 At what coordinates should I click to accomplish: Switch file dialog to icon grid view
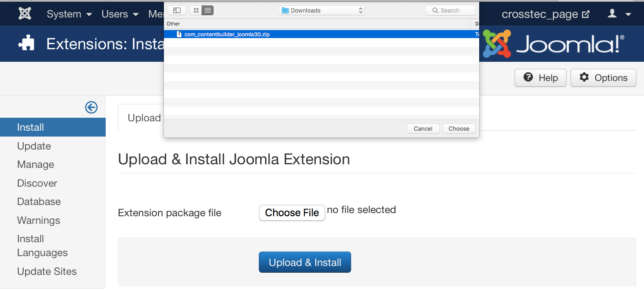(196, 10)
